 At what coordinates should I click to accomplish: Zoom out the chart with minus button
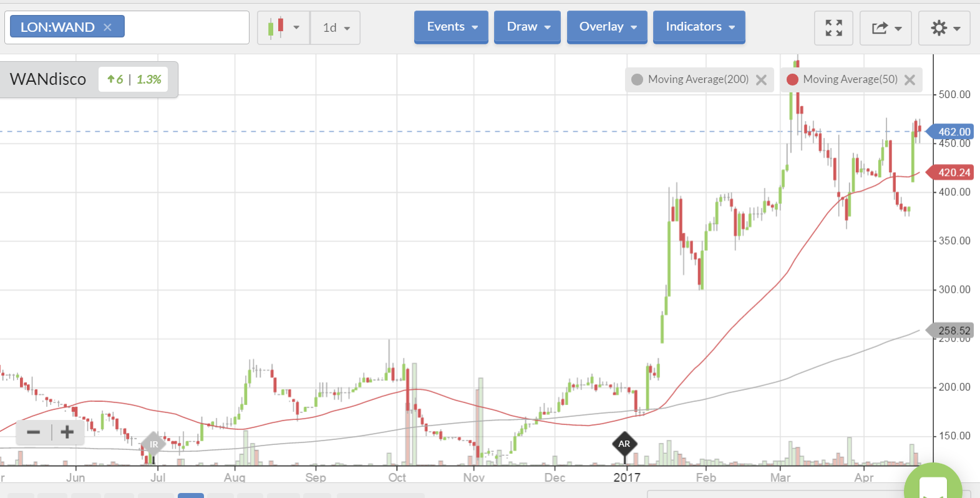[34, 432]
